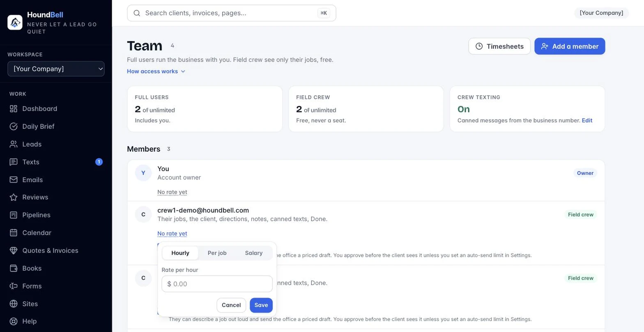The image size is (644, 332).
Task: Click the Owner badge
Action: pyautogui.click(x=585, y=173)
